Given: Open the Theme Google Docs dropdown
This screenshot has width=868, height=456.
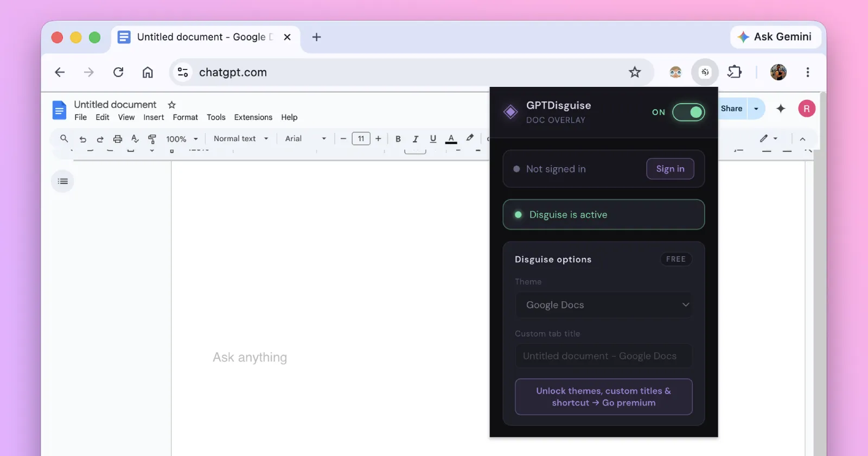Looking at the screenshot, I should point(604,305).
